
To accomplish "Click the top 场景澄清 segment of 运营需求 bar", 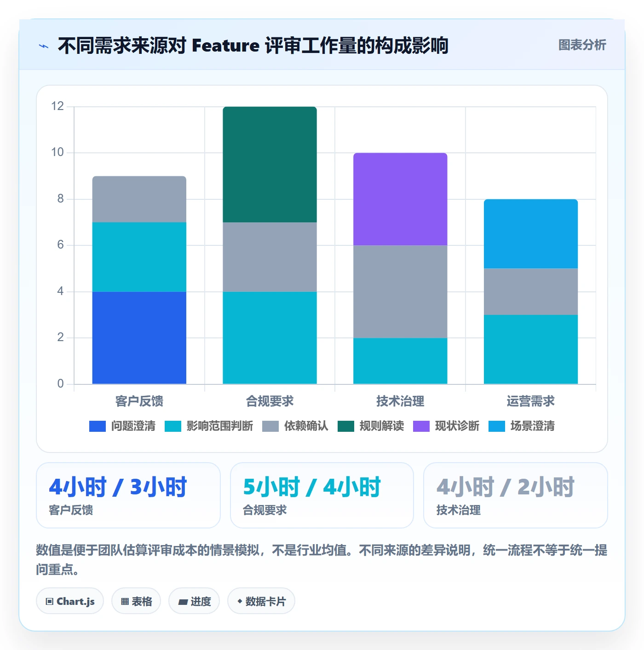I will point(531,234).
